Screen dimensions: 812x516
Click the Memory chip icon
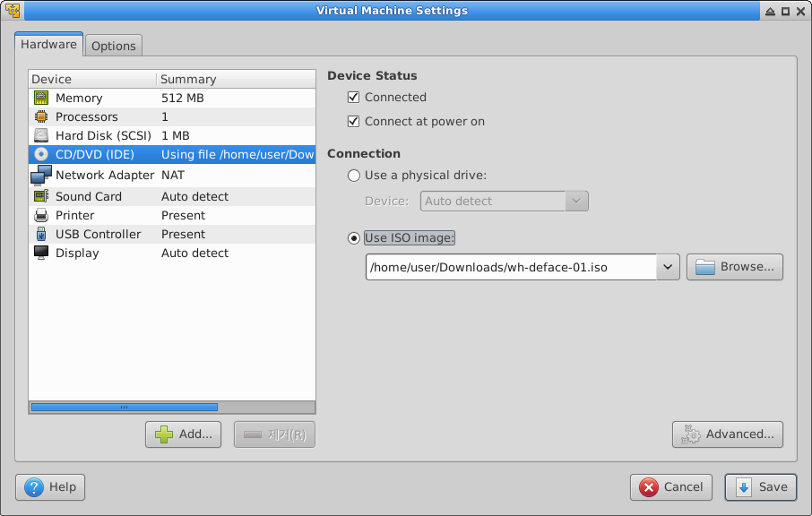point(41,98)
